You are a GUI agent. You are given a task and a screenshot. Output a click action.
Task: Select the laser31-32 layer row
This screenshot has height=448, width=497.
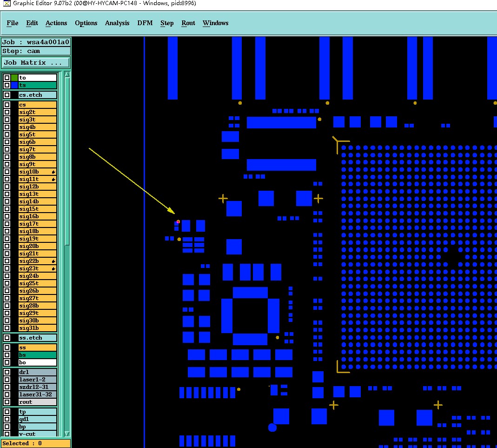(x=37, y=395)
